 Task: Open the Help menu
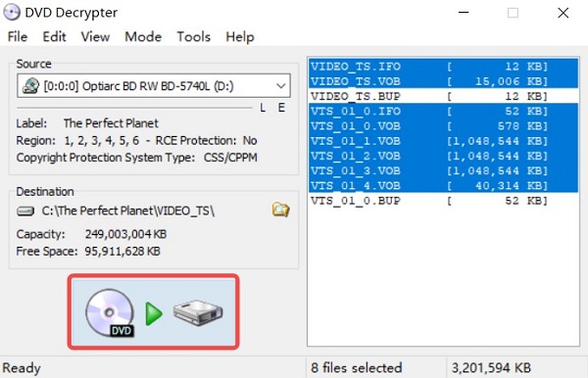[x=240, y=36]
